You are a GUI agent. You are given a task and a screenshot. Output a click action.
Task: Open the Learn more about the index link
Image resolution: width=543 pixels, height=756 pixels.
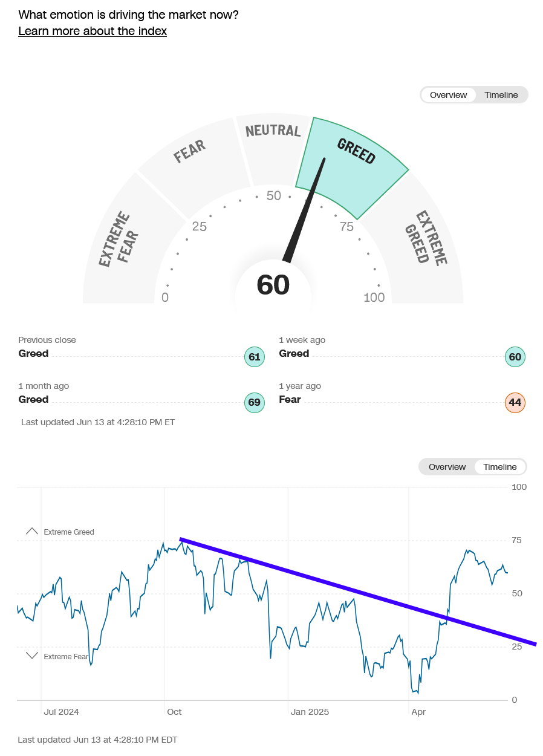[x=93, y=31]
